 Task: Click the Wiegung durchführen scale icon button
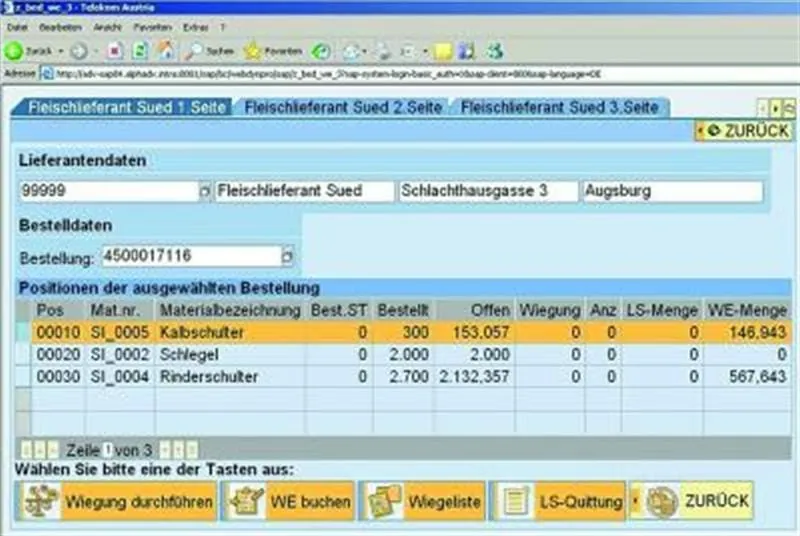[x=117, y=501]
